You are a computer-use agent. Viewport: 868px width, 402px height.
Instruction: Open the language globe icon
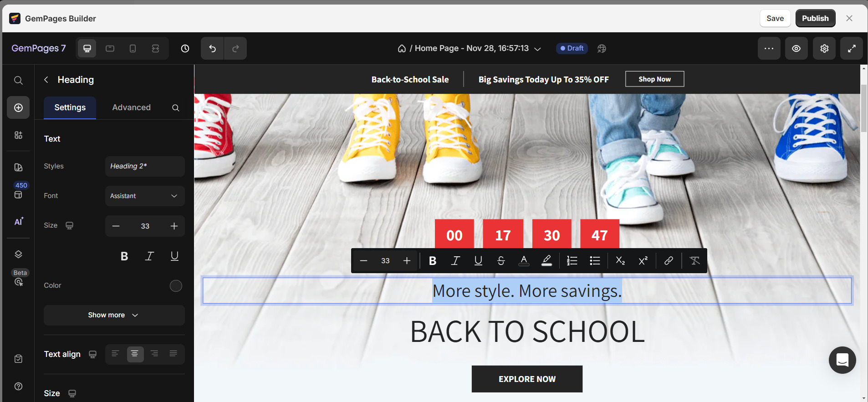[602, 48]
